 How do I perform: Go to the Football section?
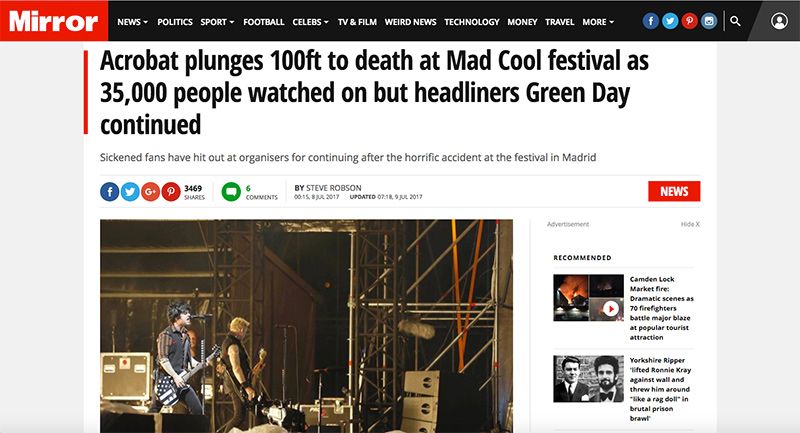264,22
